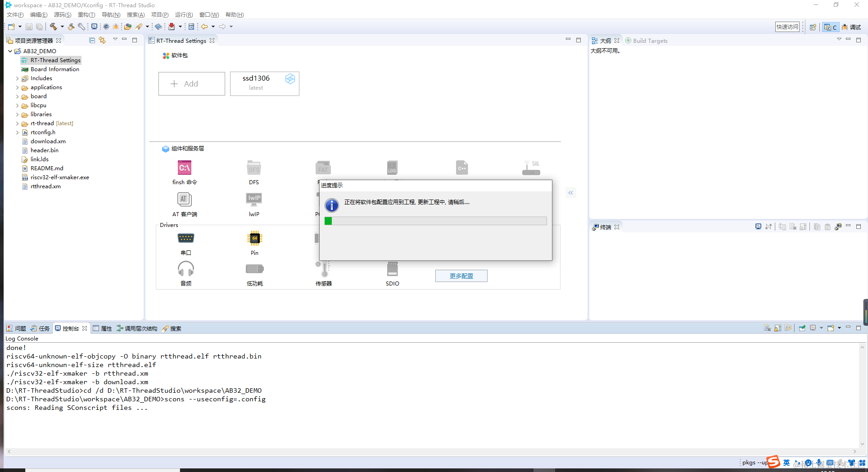Click the new project icon in toolbar
Viewport: 868px width, 472px height.
12,27
